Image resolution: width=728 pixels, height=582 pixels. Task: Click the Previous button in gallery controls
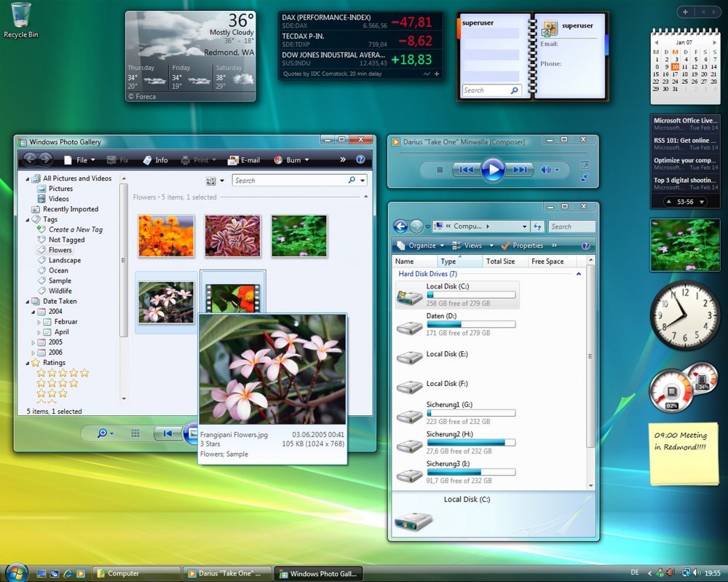pos(167,433)
